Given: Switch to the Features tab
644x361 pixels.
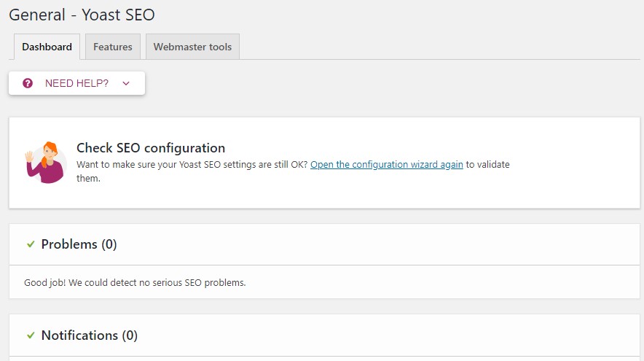Looking at the screenshot, I should coord(112,47).
